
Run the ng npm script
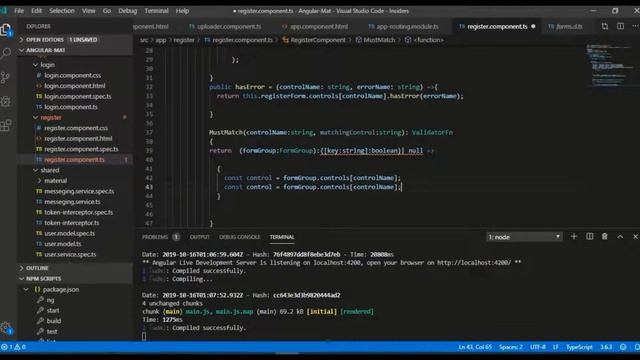[x=50, y=300]
